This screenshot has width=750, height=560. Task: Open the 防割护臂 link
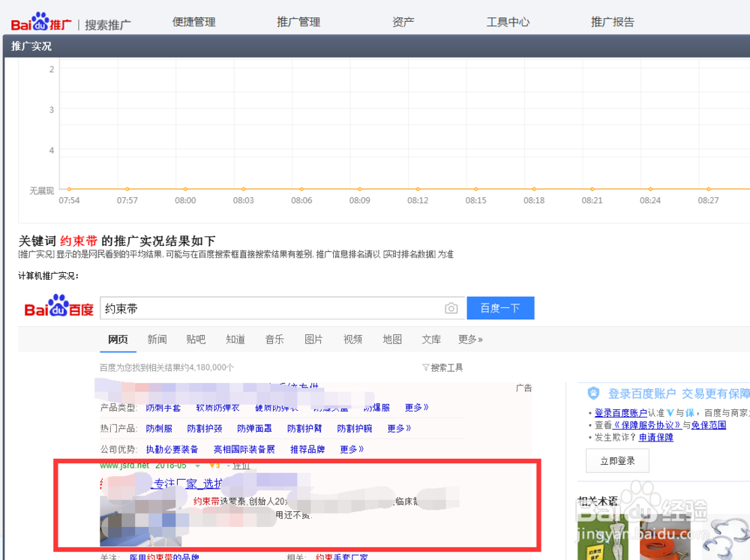(304, 429)
